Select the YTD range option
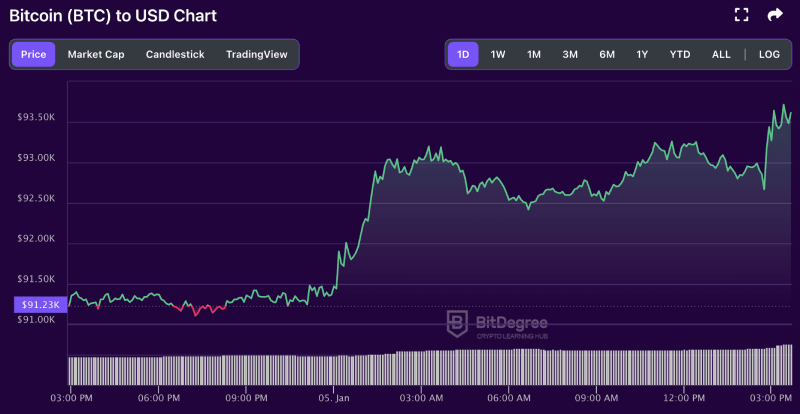Viewport: 800px width, 414px height. (680, 55)
